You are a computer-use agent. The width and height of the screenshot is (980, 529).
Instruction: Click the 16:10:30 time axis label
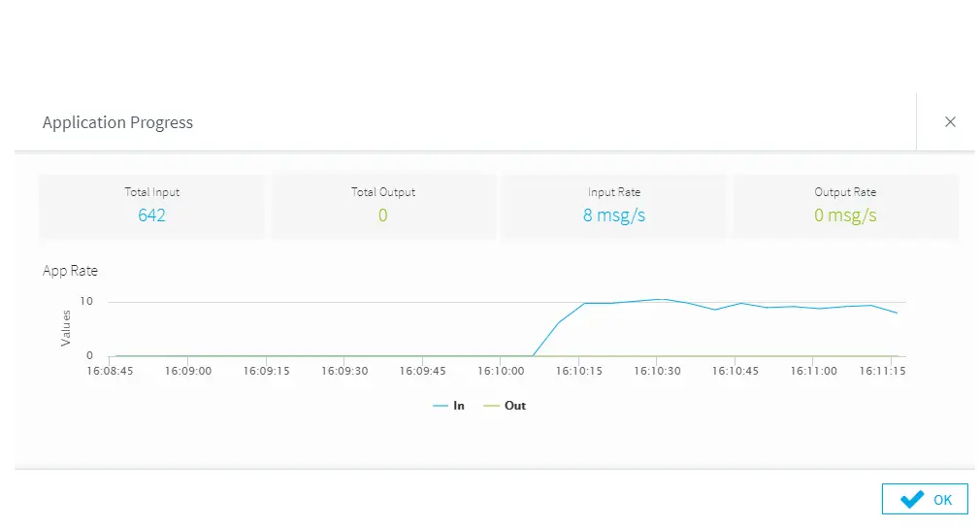tap(658, 371)
